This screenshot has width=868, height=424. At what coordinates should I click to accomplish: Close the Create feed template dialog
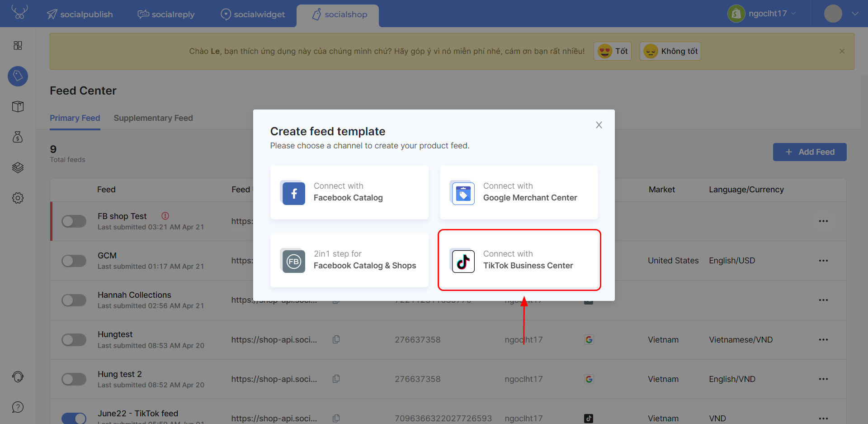[599, 125]
